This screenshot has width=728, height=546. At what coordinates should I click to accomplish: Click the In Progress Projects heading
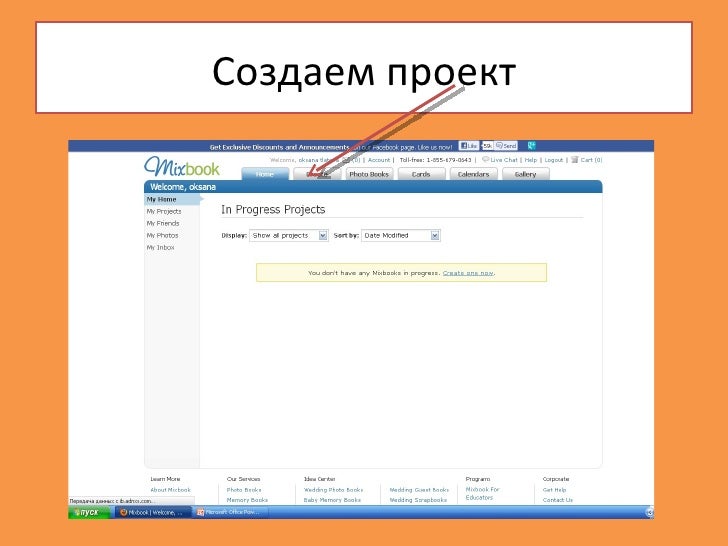coord(273,209)
